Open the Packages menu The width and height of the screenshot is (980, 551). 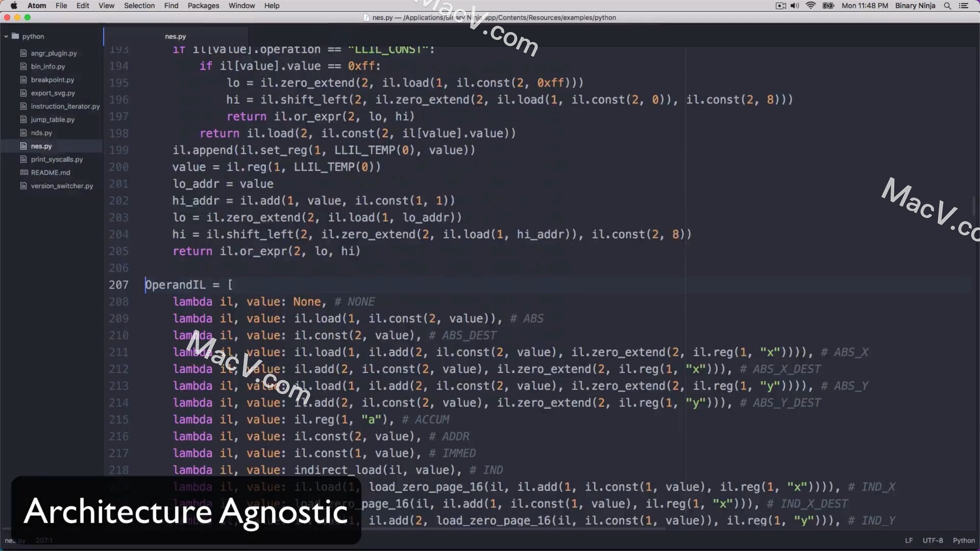tap(203, 6)
